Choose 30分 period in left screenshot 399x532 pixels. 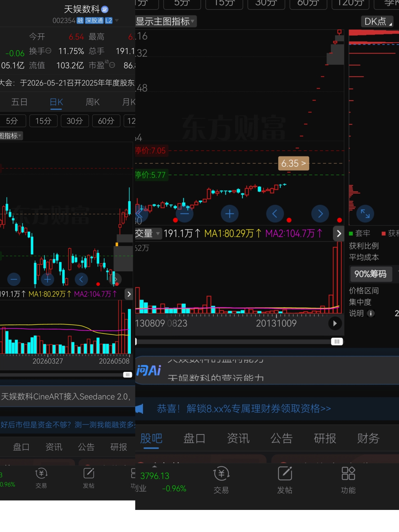[75, 121]
